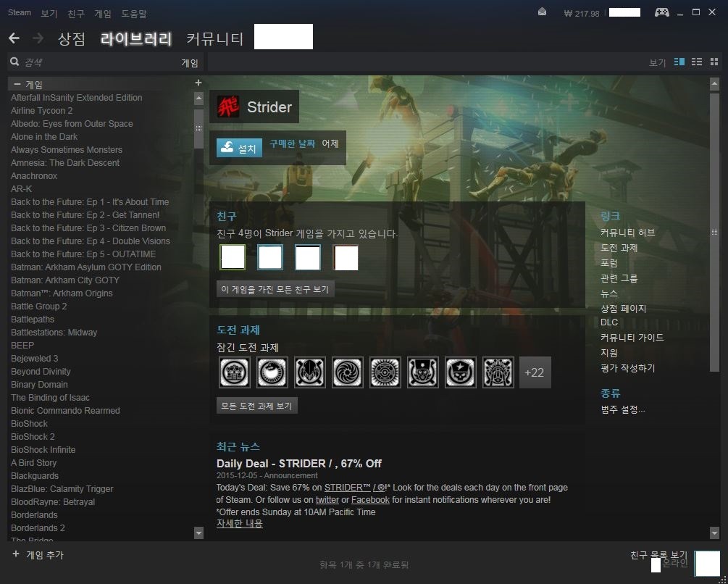Select The Binding of Isaac in list
The height and width of the screenshot is (584, 728).
tap(50, 398)
